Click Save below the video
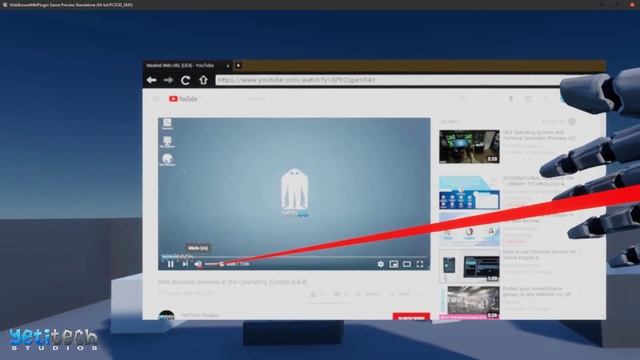The image size is (640, 360). coord(400,294)
